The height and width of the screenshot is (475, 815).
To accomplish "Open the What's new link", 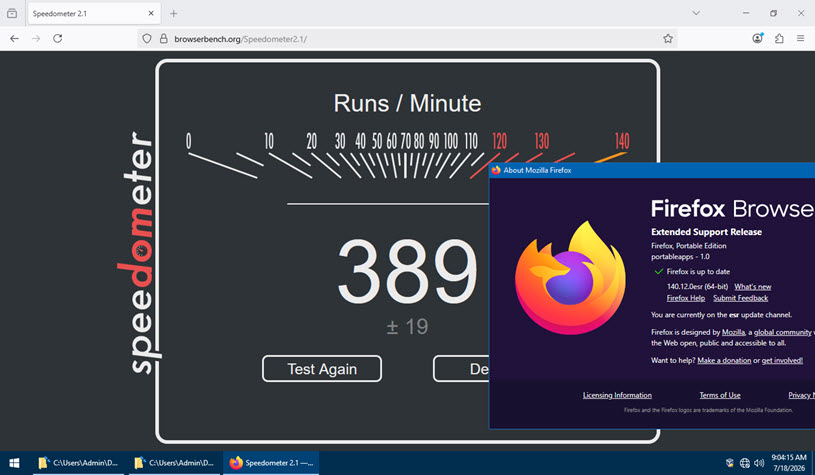I will pyautogui.click(x=753, y=287).
